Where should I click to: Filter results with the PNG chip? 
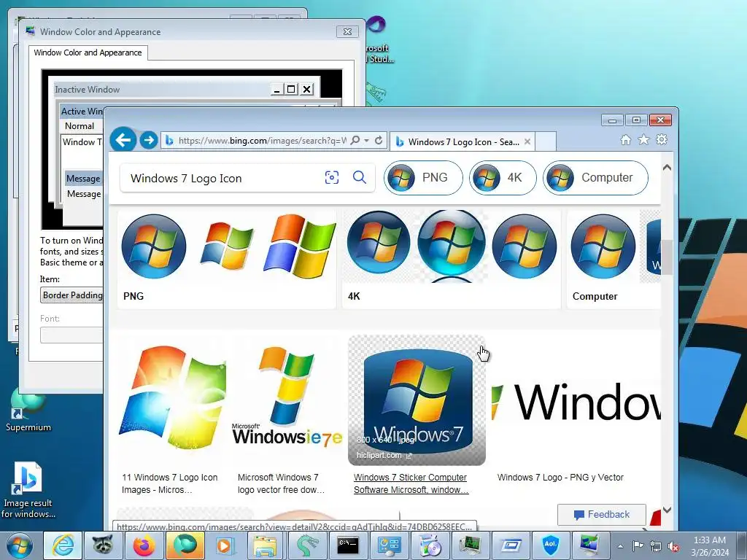coord(423,178)
